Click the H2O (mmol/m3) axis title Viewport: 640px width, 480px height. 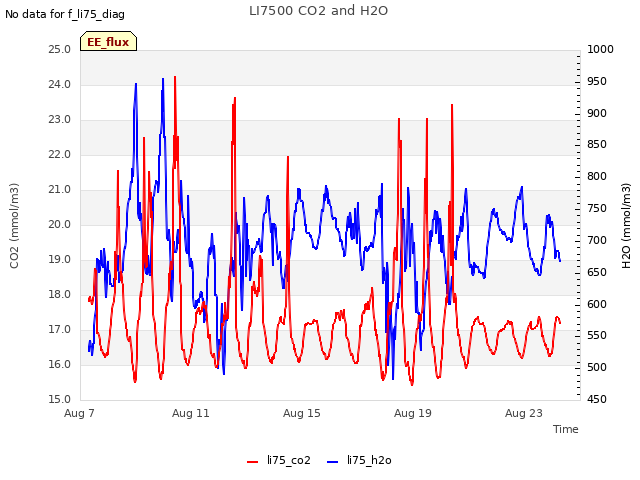coord(626,226)
